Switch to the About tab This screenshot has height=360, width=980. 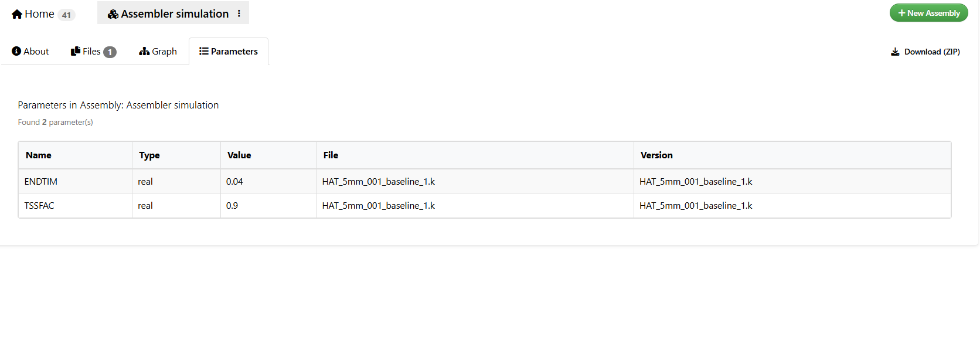pyautogui.click(x=30, y=52)
